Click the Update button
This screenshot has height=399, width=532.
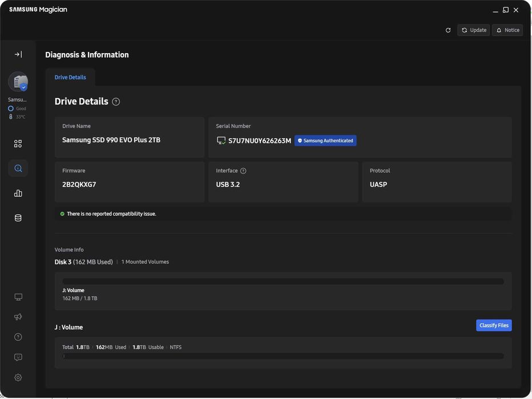point(473,30)
